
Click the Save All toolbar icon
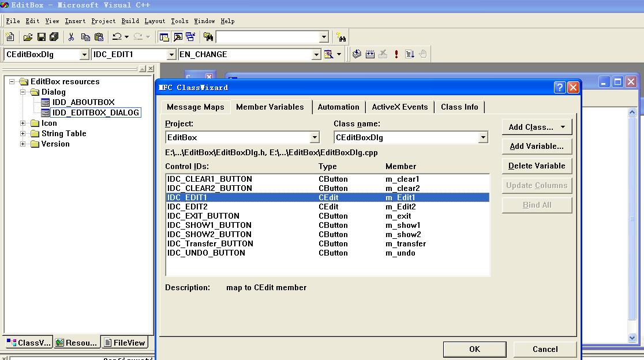[x=54, y=37]
